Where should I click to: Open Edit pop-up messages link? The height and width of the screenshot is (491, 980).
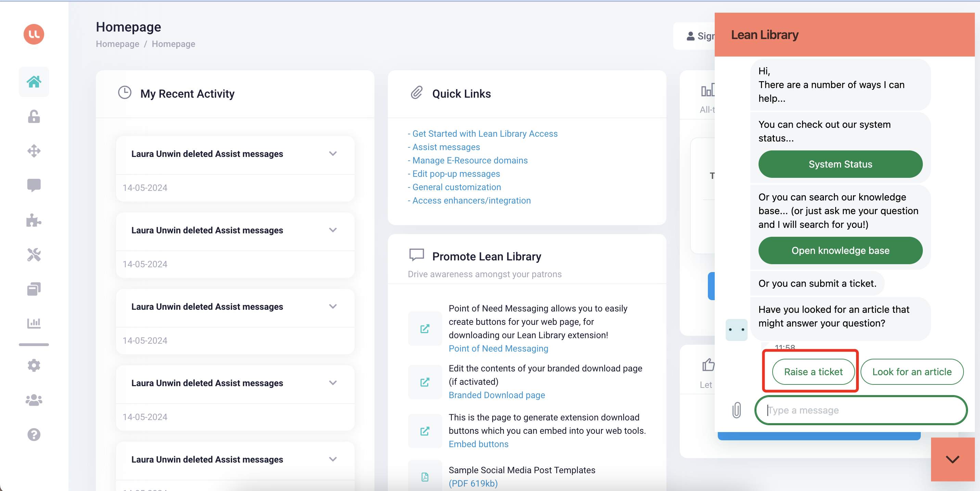[x=456, y=174]
